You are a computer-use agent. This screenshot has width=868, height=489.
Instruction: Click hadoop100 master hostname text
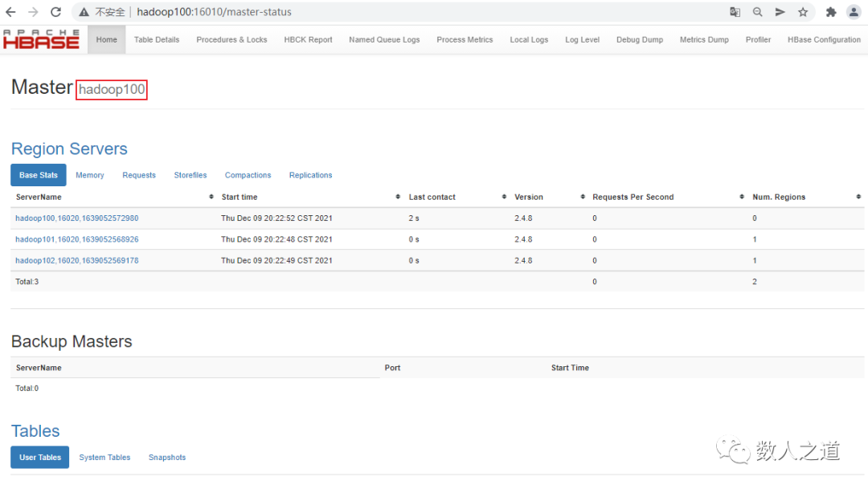click(x=111, y=89)
